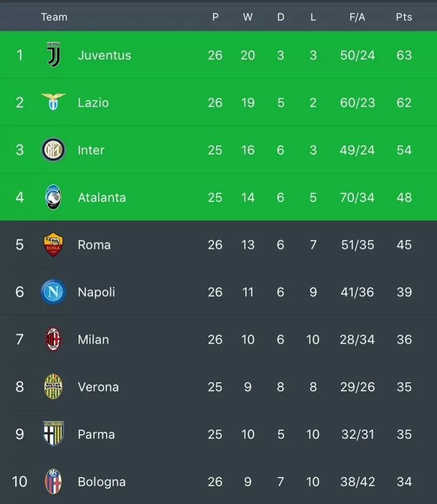The width and height of the screenshot is (437, 504).
Task: Click Lazio's 62 points value
Action: [x=404, y=103]
